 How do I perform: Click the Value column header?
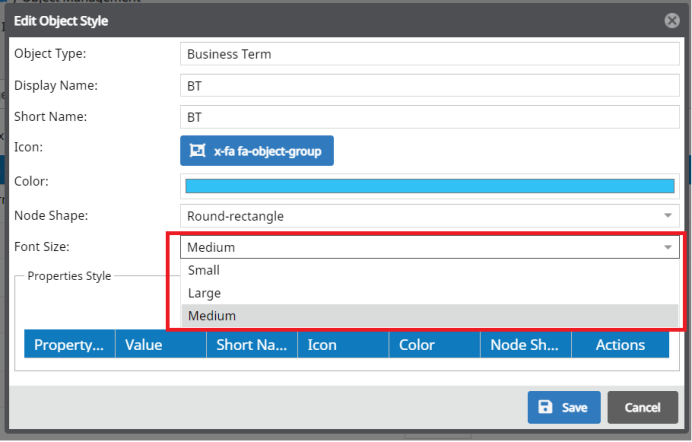point(161,344)
